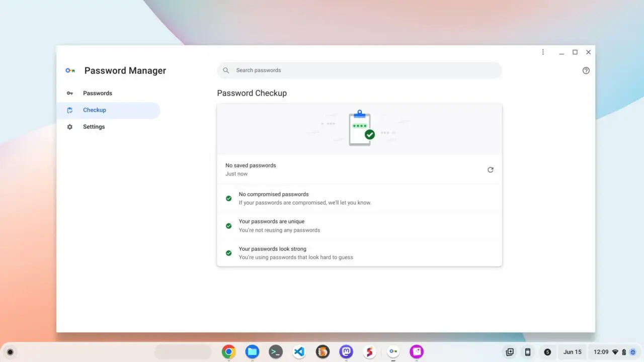Launch Chrome from the shelf

tap(229, 352)
